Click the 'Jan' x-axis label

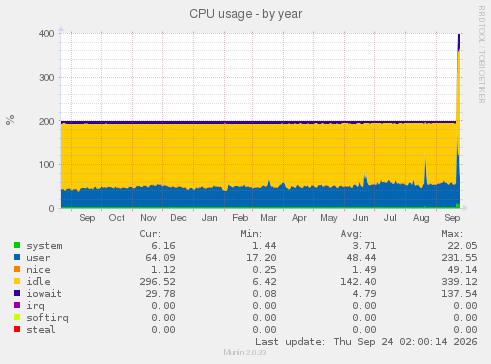pos(209,218)
